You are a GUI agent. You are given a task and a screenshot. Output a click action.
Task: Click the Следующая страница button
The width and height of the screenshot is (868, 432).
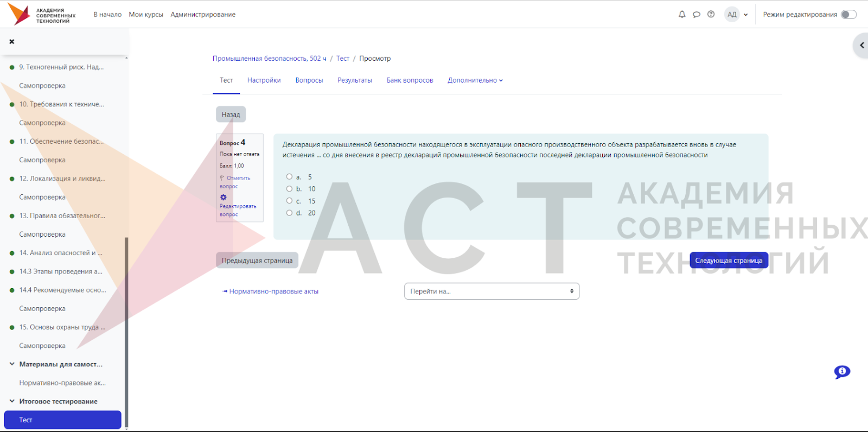point(729,261)
